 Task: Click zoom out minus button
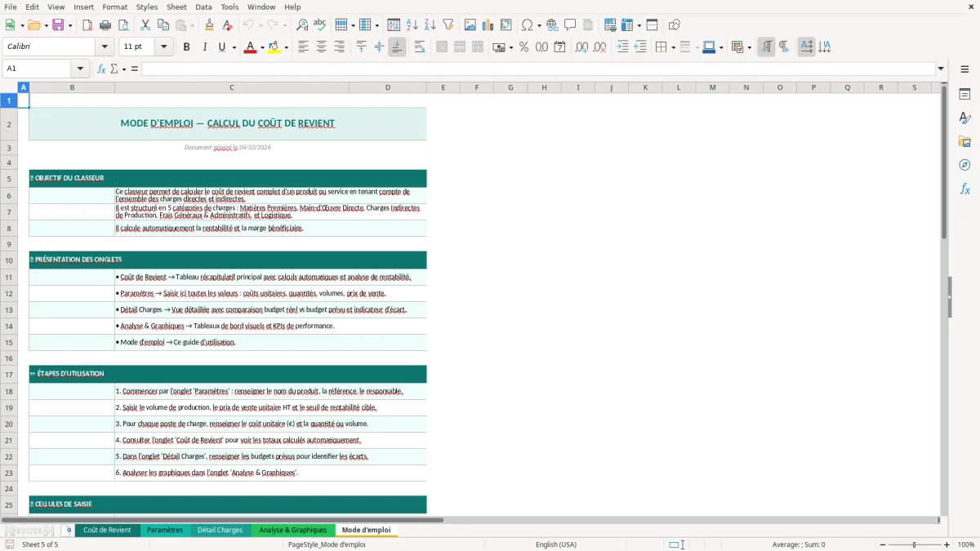click(884, 544)
